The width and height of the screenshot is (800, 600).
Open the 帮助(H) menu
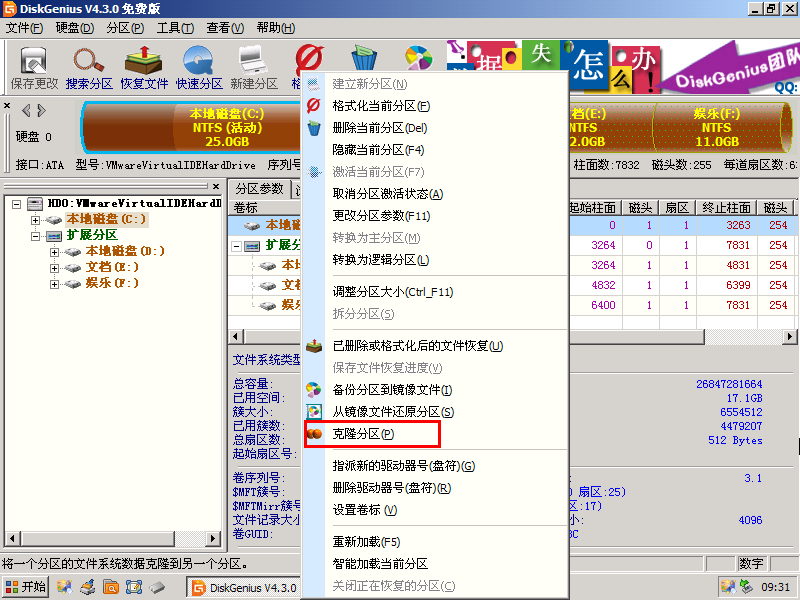coord(276,28)
